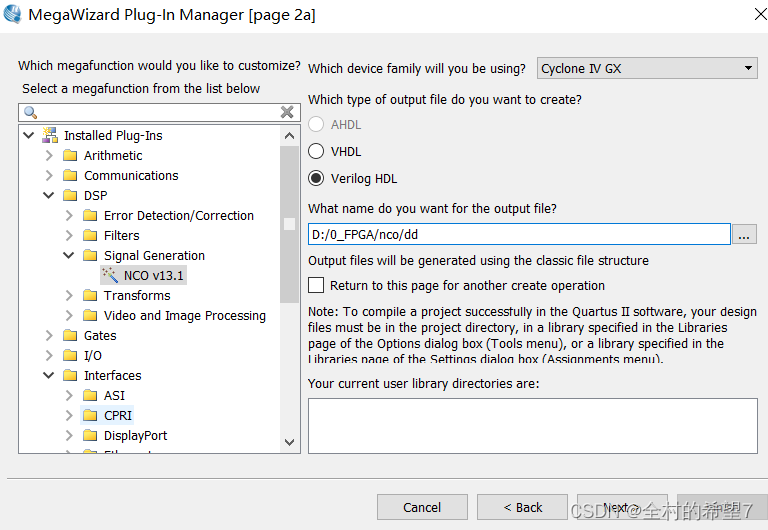Viewport: 768px width, 530px height.
Task: Click the CPRI folder icon
Action: [x=90, y=415]
